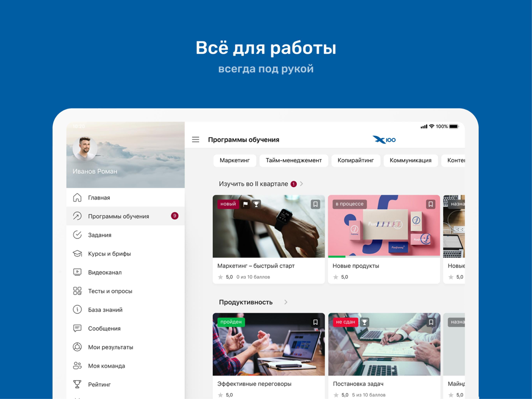Open База знаний menu item
This screenshot has height=399, width=532.
coord(126,310)
